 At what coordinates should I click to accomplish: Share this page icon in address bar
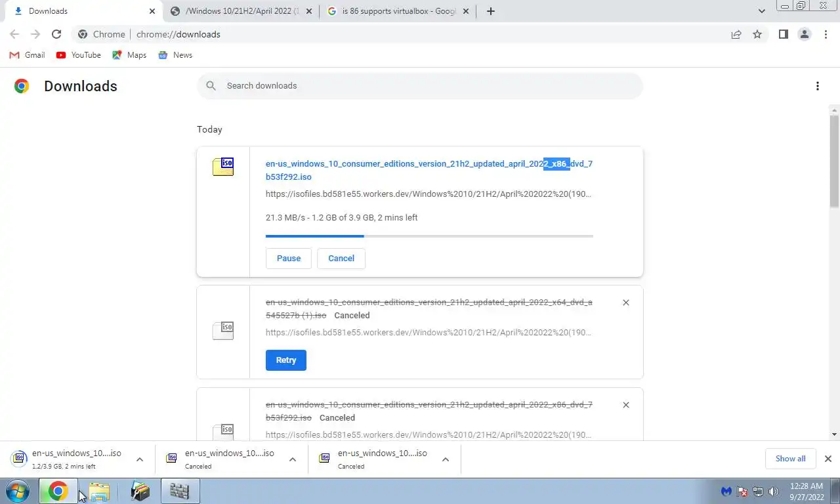coord(736,34)
